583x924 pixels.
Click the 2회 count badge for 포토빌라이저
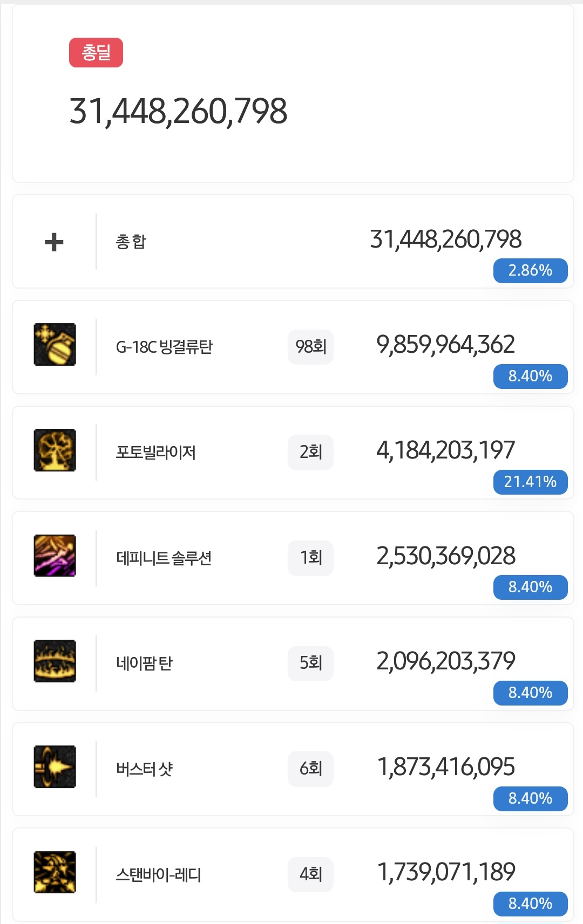[x=310, y=452]
